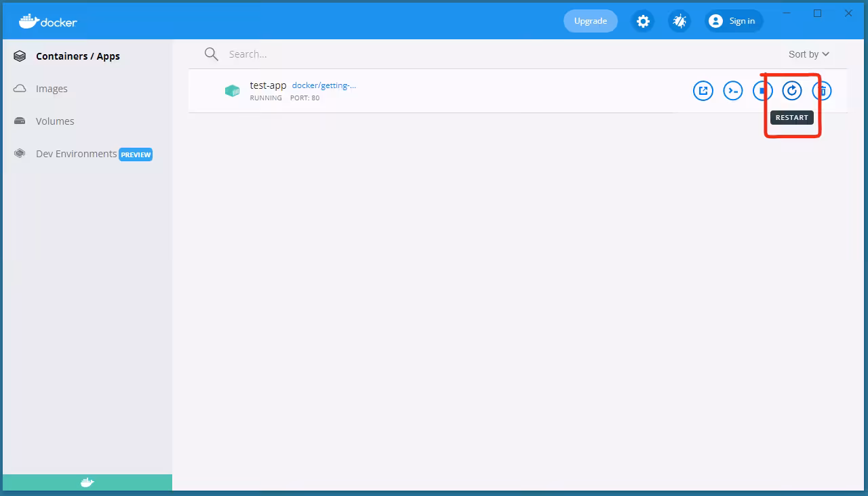Click the Upgrade button

[591, 21]
